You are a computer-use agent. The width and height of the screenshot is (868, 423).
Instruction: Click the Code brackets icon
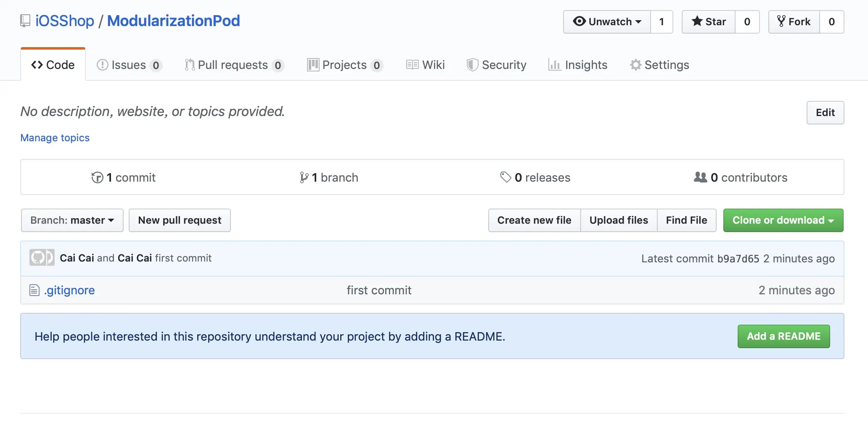pyautogui.click(x=37, y=65)
